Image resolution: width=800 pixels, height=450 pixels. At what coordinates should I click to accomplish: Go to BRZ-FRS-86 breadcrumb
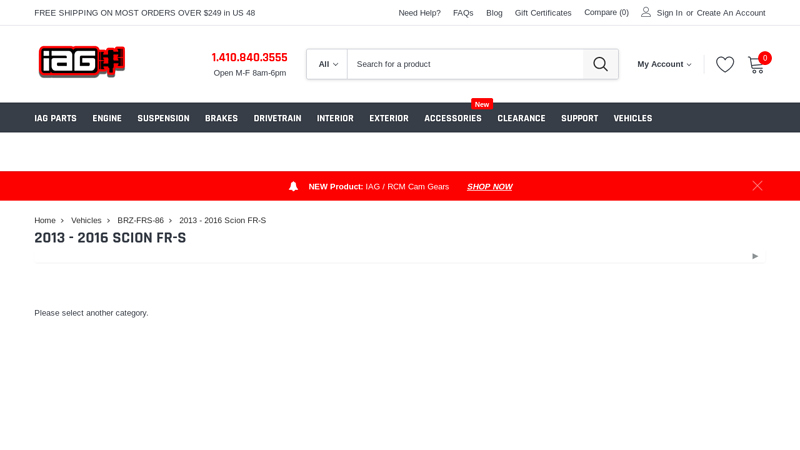click(x=140, y=220)
